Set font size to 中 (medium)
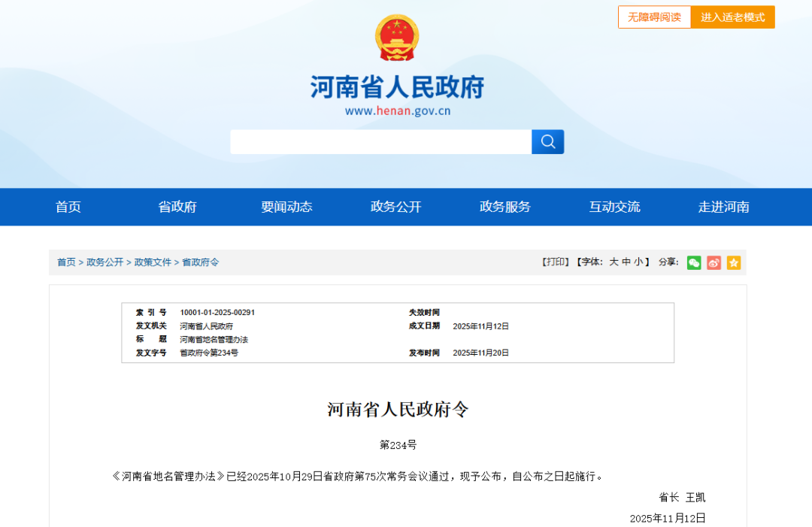The height and width of the screenshot is (527, 812). [x=626, y=262]
